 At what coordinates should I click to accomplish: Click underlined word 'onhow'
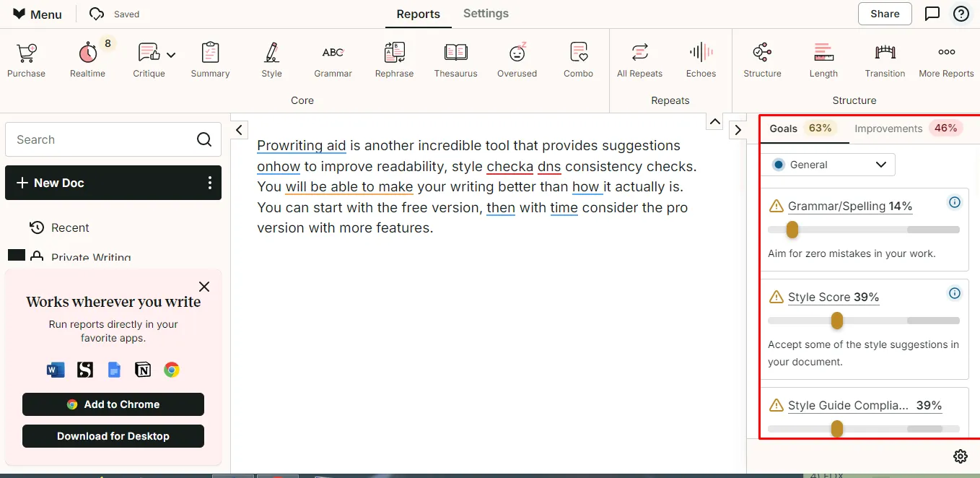click(279, 166)
